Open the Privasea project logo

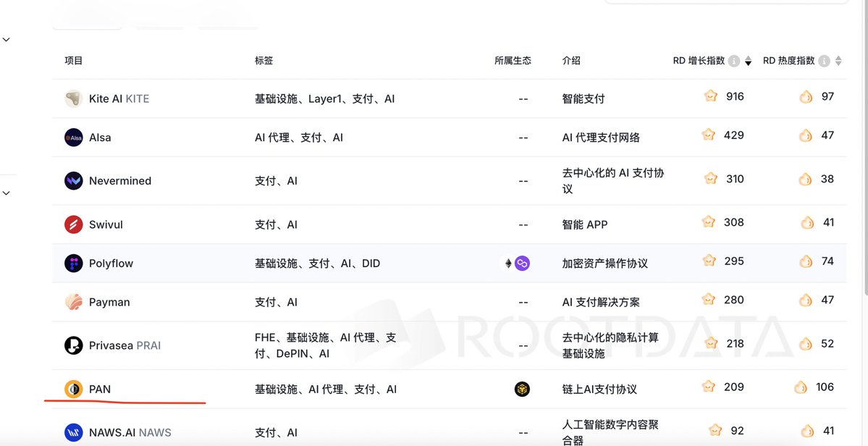click(74, 345)
